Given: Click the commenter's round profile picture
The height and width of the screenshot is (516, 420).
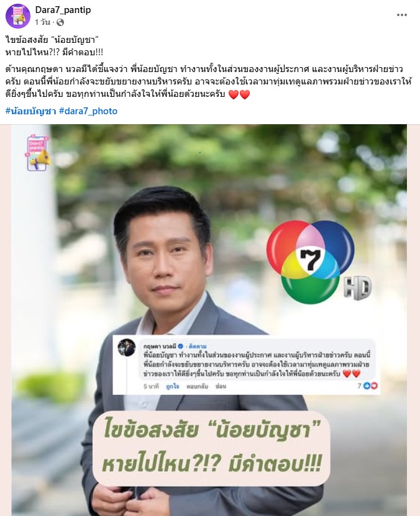Looking at the screenshot, I should (127, 348).
